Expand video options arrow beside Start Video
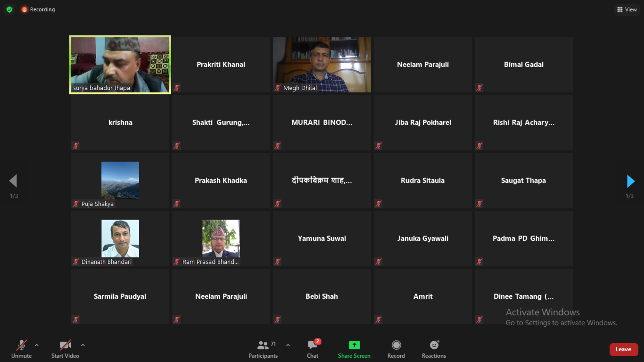The height and width of the screenshot is (362, 644). (x=83, y=345)
